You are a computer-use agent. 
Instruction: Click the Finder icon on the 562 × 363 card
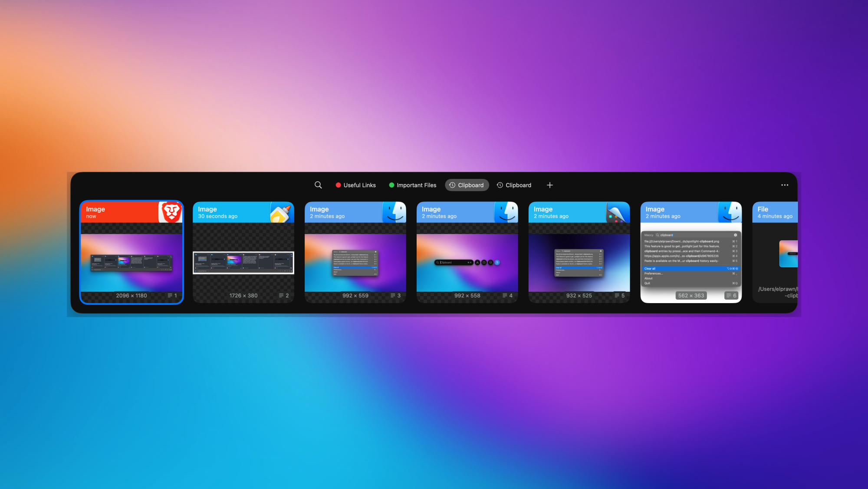click(x=730, y=212)
